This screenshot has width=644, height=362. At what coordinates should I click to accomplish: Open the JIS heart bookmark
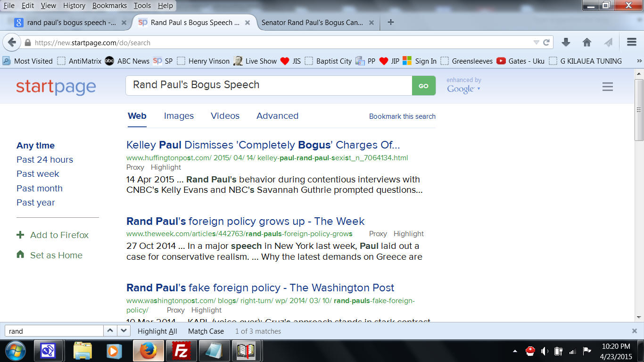290,61
